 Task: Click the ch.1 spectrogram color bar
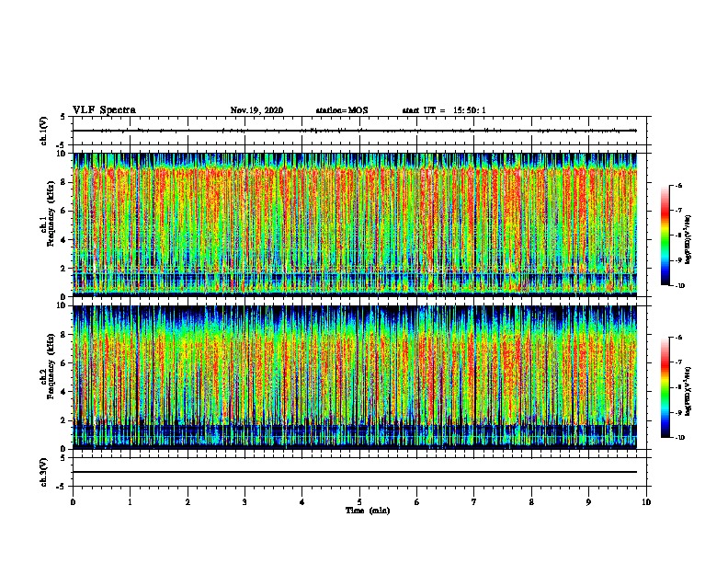(x=665, y=236)
